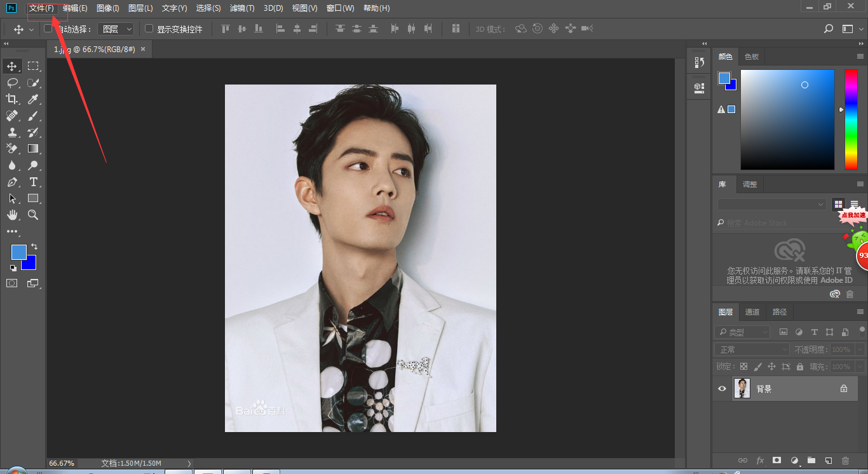Open the 正常 blend mode dropdown
The height and width of the screenshot is (474, 868).
752,349
